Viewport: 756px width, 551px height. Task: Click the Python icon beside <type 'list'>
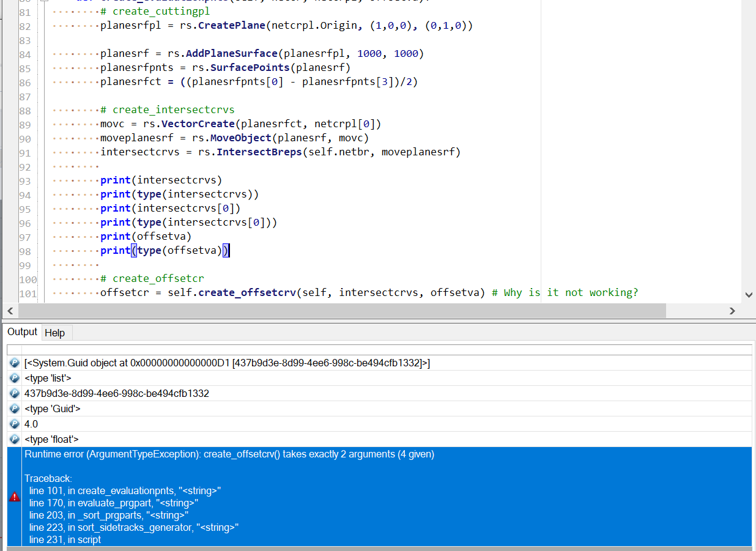coord(15,379)
